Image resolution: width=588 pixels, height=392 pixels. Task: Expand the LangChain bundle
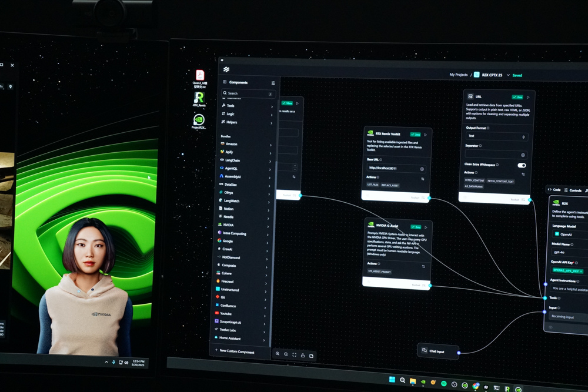click(246, 160)
